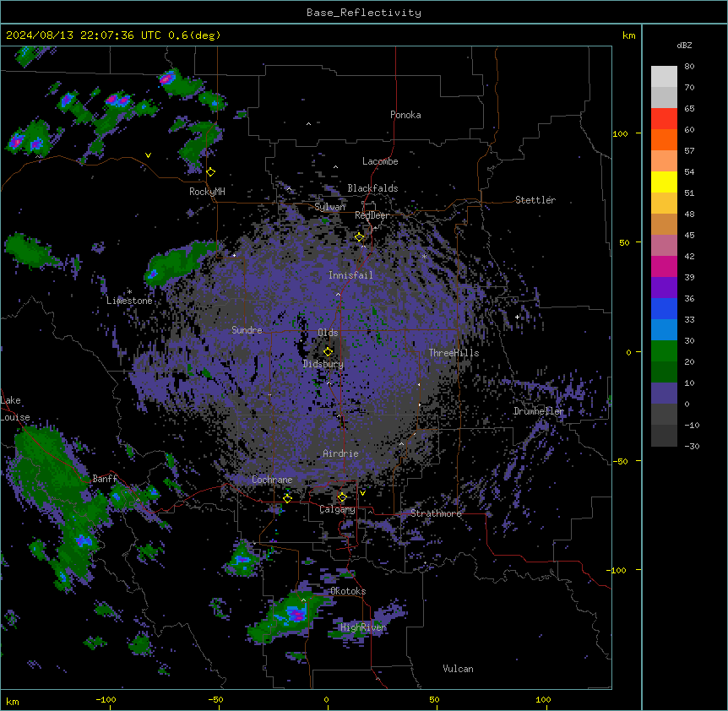The height and width of the screenshot is (711, 728).
Task: Pick the bright yellow 51-54 dBZ legend swatch
Action: [x=664, y=182]
